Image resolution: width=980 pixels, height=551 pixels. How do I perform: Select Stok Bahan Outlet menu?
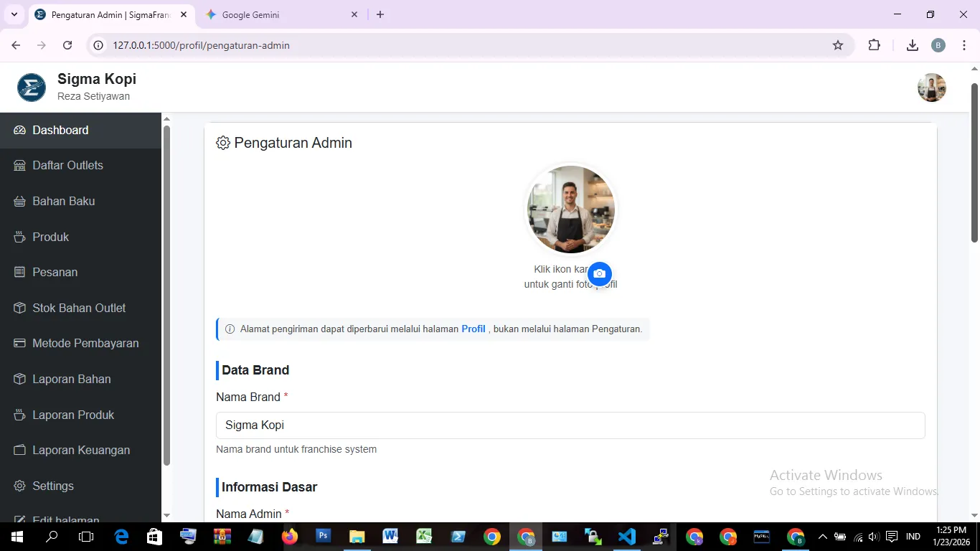pos(80,308)
